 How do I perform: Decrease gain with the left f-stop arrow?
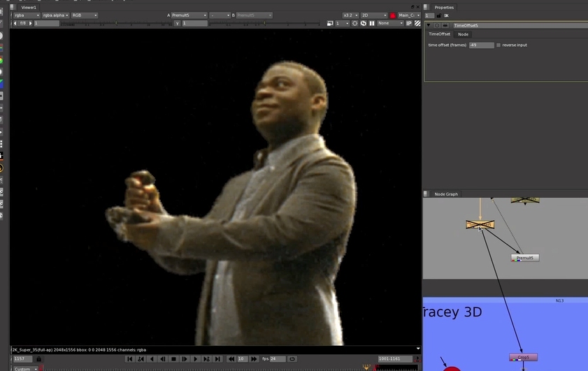click(x=15, y=23)
